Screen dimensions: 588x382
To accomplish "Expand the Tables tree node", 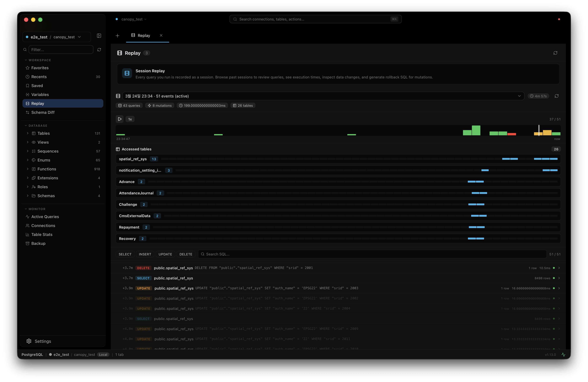I will (27, 133).
